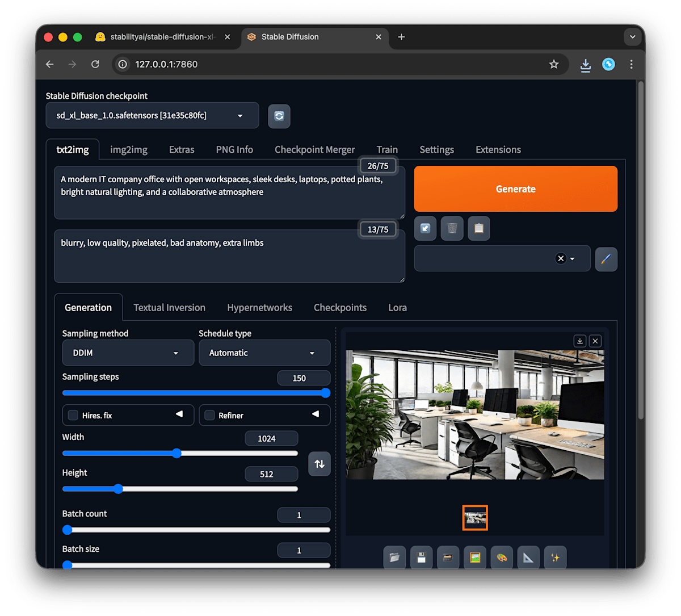Apply selected styles using the clipboard icon
Screen dimensions: 681x616
click(x=479, y=228)
